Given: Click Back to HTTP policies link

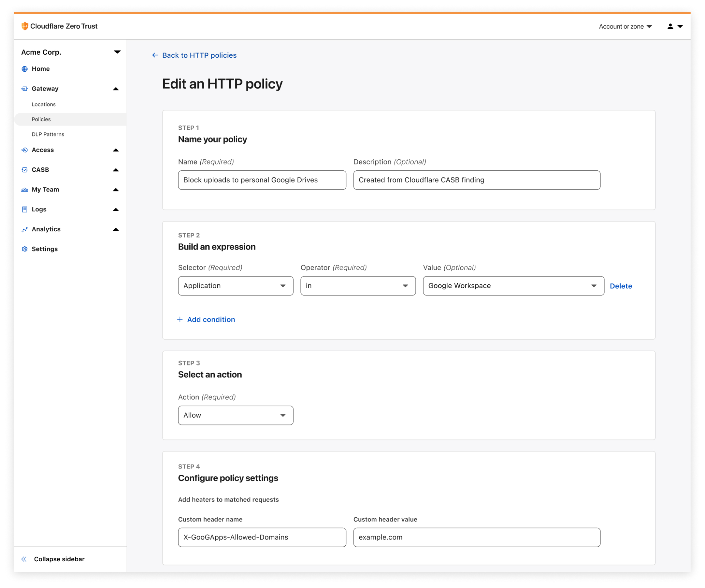Looking at the screenshot, I should 199,55.
